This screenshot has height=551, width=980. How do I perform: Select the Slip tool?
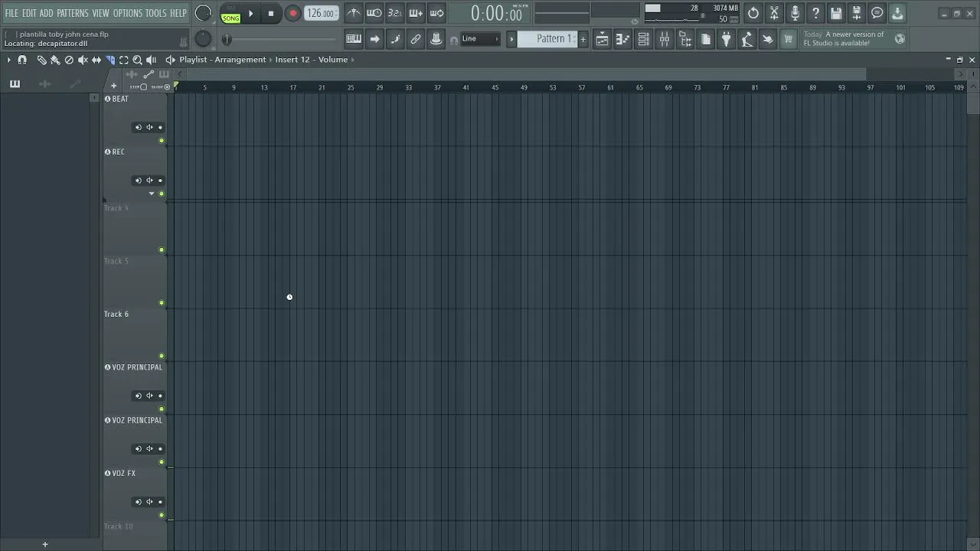click(x=96, y=60)
